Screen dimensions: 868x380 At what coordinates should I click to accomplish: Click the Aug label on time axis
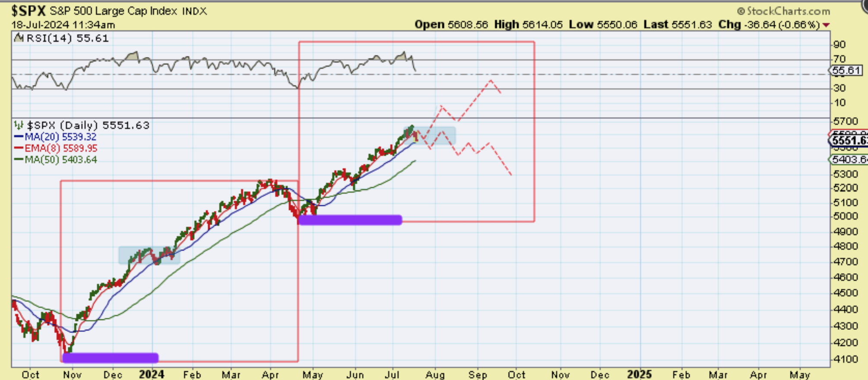point(435,375)
